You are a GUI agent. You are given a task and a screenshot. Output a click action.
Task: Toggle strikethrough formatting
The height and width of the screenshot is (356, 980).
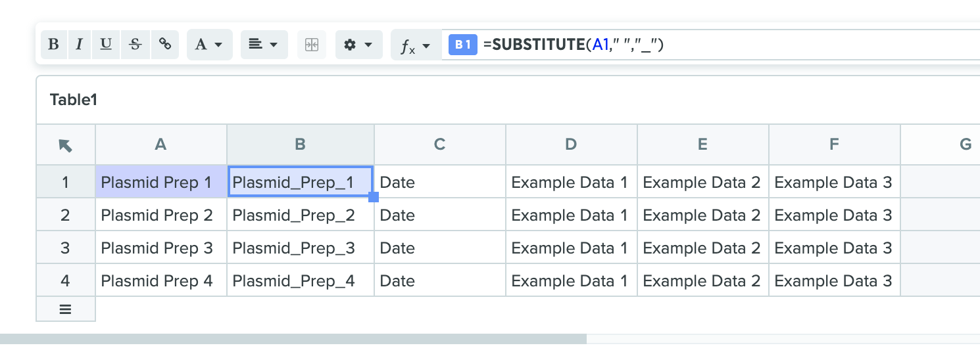point(135,45)
